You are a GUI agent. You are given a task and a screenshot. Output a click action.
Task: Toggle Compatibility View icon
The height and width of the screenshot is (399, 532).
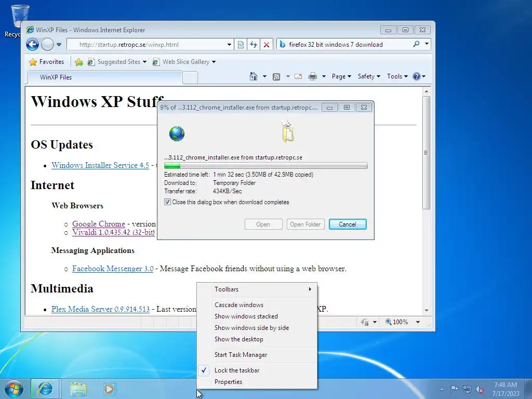click(241, 45)
